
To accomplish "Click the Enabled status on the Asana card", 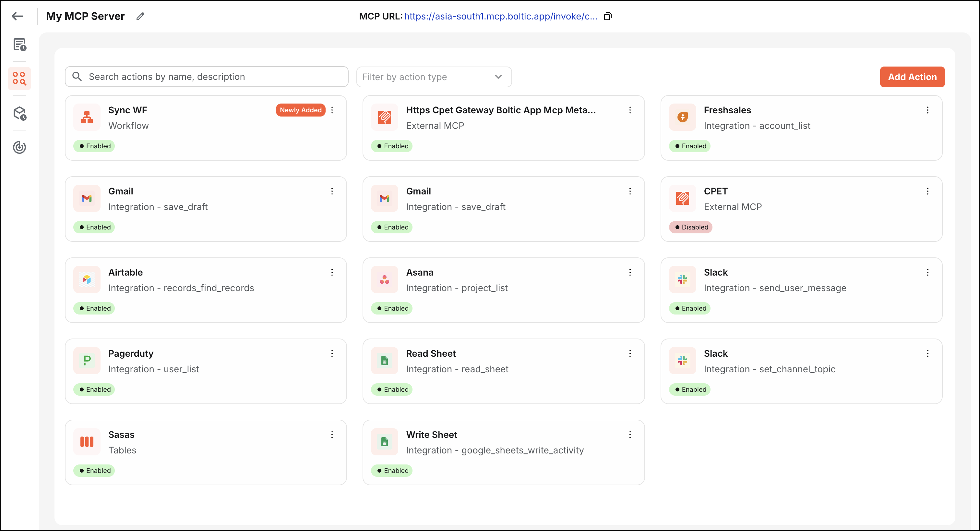I will (x=392, y=308).
